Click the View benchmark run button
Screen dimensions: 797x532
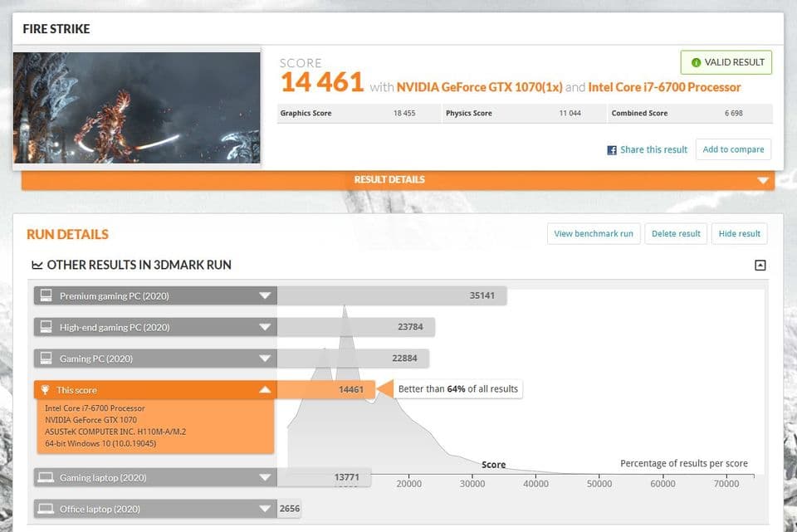[594, 234]
